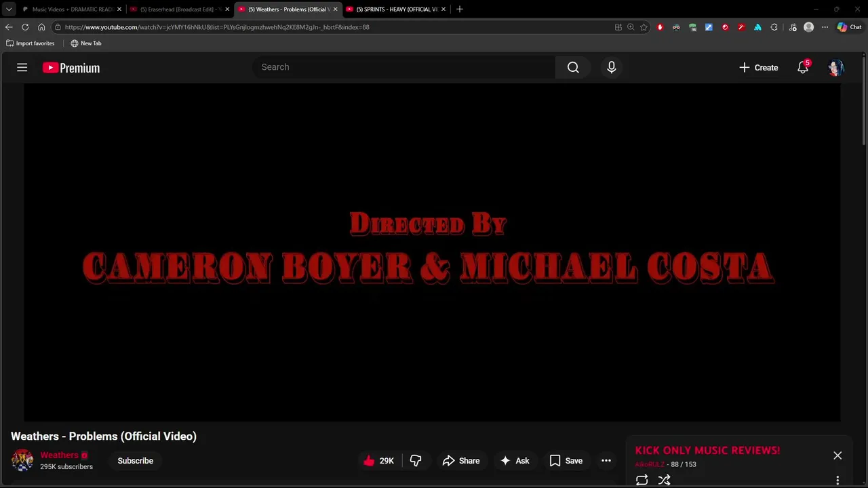The height and width of the screenshot is (488, 868).
Task: Open browser Settings and more menu
Action: (x=825, y=27)
